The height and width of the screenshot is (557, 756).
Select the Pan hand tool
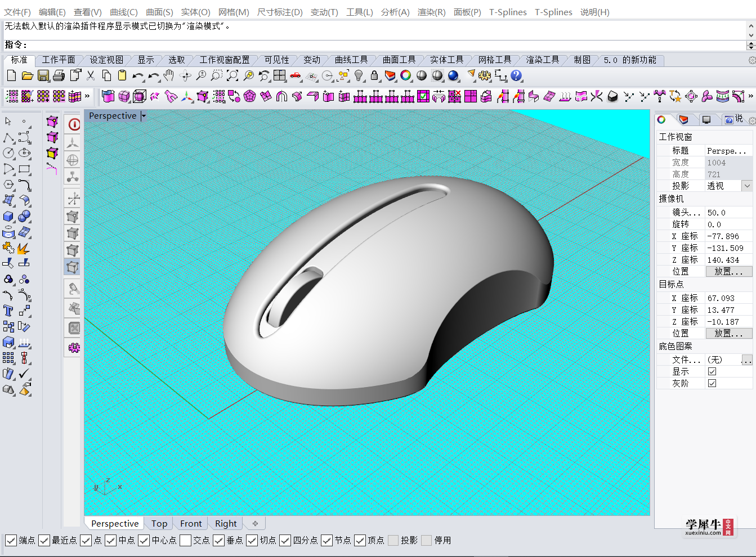[169, 75]
